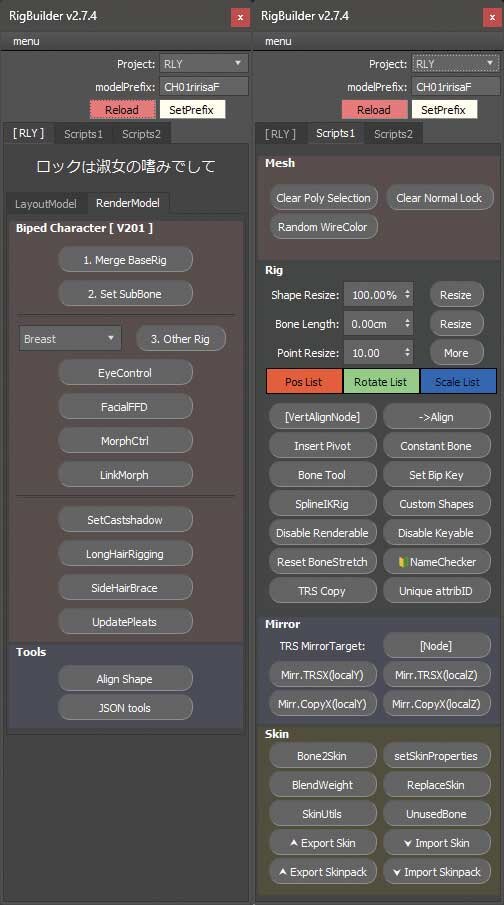
Task: Click the NameChecker button with beginner icon
Action: click(x=437, y=562)
